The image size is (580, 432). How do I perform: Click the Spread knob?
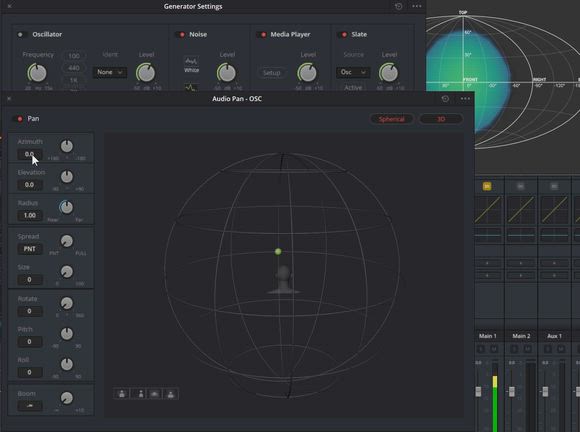(x=67, y=241)
